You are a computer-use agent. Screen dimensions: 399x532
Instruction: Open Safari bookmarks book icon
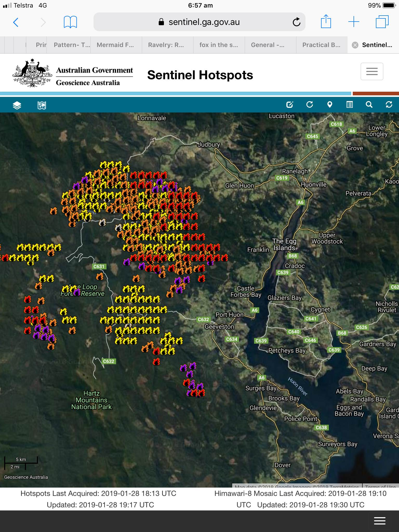pyautogui.click(x=70, y=22)
